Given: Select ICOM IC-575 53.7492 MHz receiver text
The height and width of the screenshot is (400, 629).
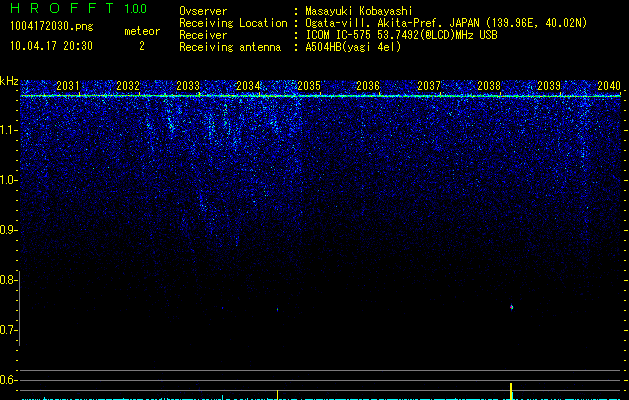Looking at the screenshot, I should point(401,35).
